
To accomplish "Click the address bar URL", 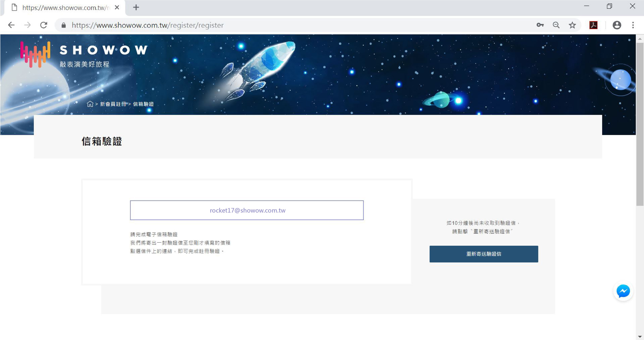I will (x=147, y=25).
